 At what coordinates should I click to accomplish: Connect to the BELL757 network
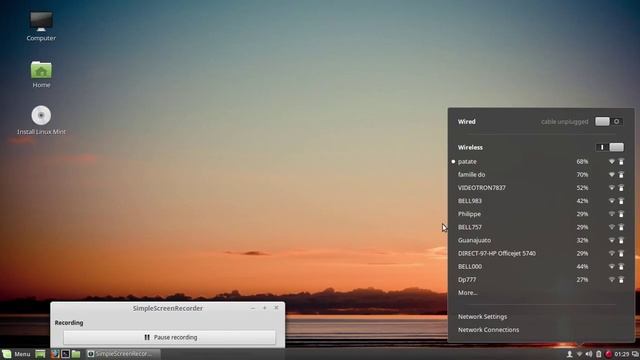tap(541, 227)
